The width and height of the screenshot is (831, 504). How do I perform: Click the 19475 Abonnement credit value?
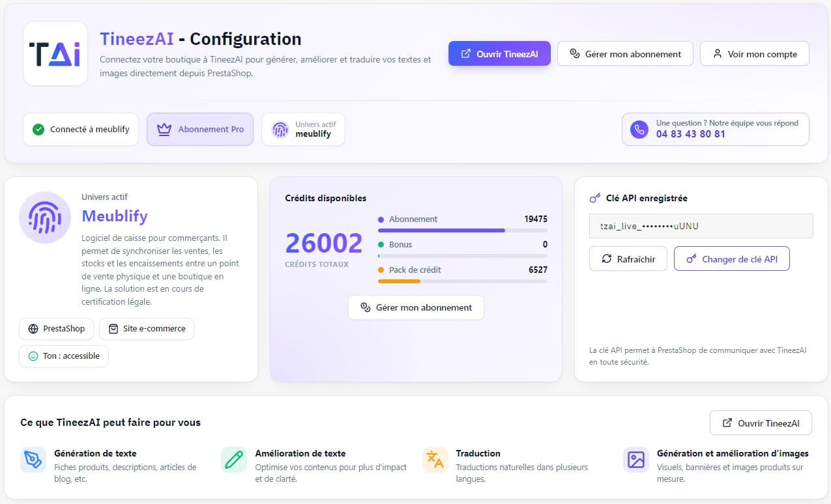(x=536, y=219)
